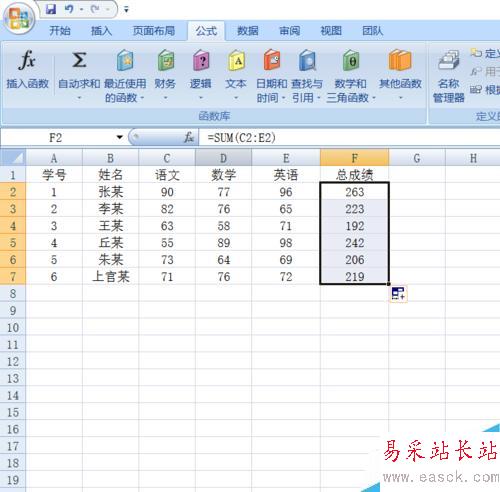Screen dimensions: 500x492
Task: Click the name box showing F2
Action: click(x=56, y=138)
